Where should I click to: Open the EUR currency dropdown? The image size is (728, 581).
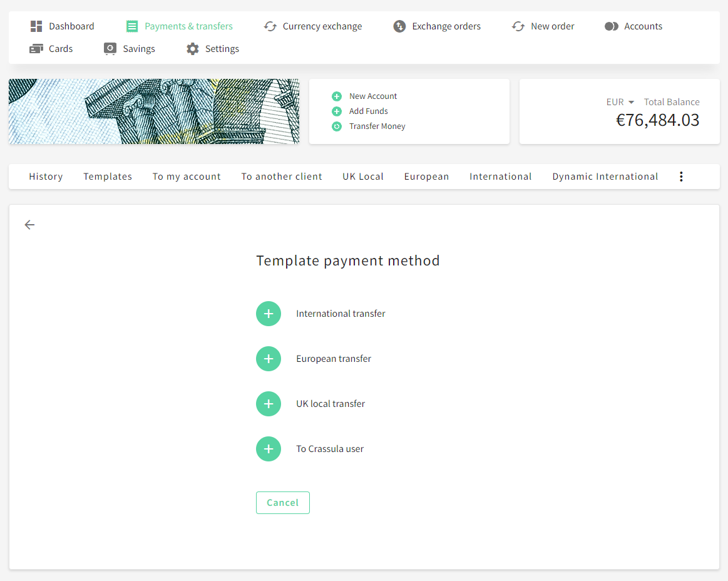pos(620,102)
